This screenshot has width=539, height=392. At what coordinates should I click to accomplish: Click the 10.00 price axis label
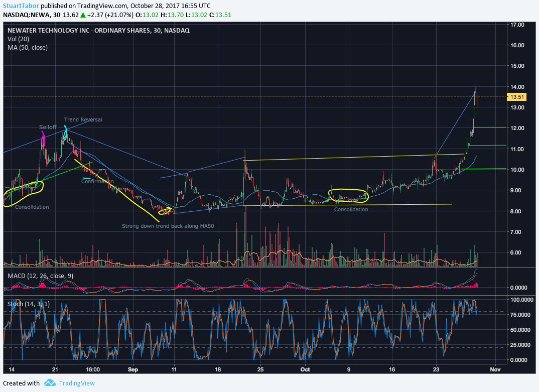click(517, 170)
